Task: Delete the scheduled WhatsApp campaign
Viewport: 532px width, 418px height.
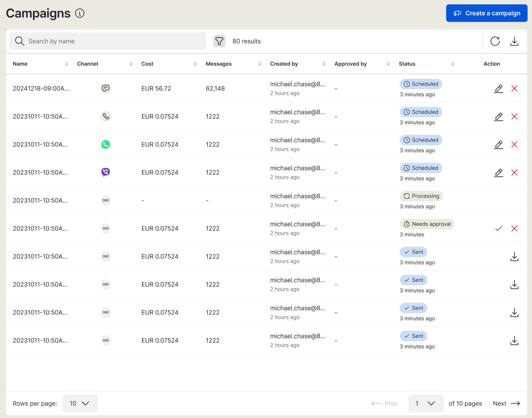Action: [514, 145]
